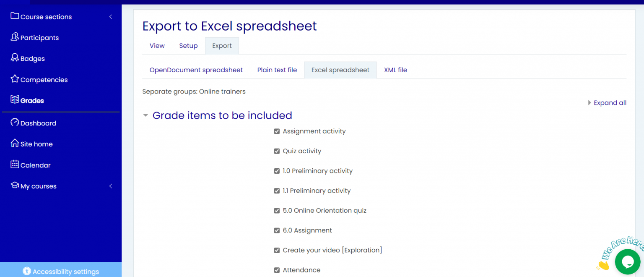Open Accessibility settings at sidebar bottom
This screenshot has height=277, width=644.
click(x=61, y=271)
